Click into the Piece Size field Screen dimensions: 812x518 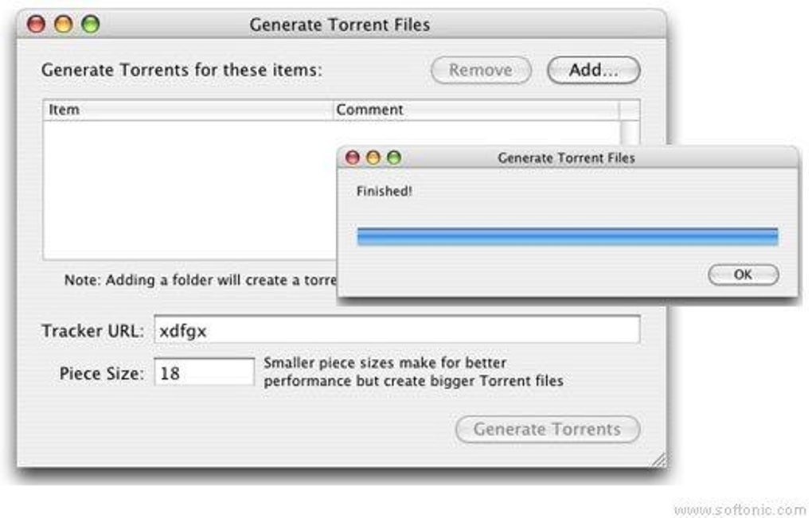(x=204, y=372)
